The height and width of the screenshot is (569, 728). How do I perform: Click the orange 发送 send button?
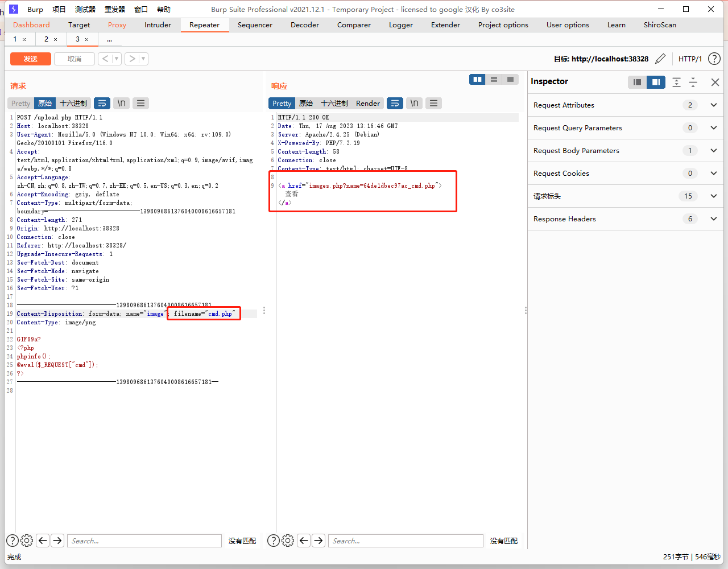[x=31, y=59]
